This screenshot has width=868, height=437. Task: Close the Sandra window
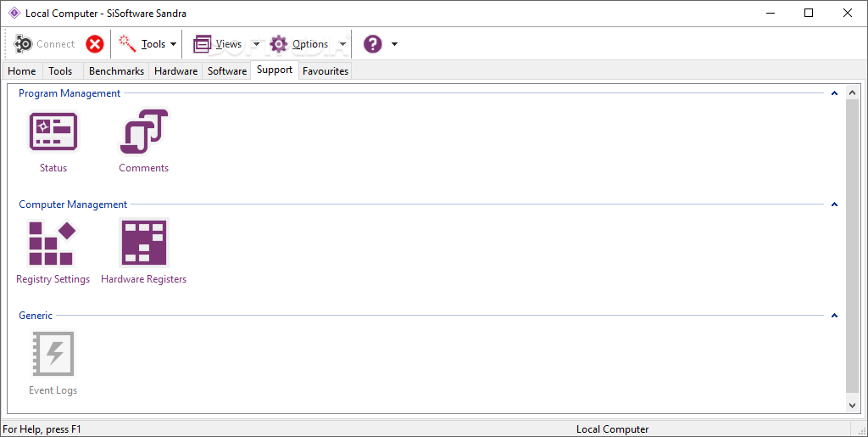point(848,13)
